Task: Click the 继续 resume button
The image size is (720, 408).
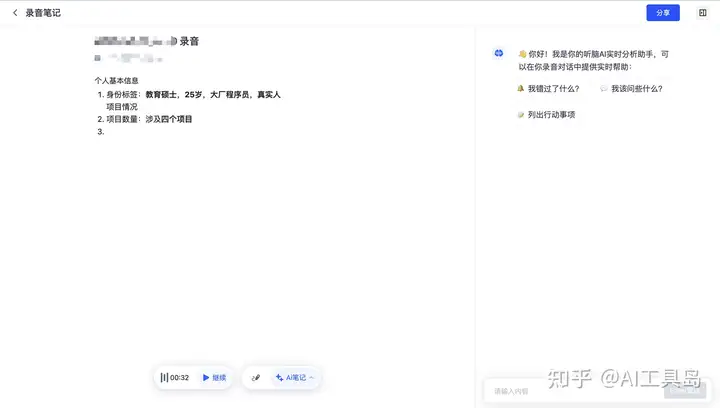Action: [214, 377]
